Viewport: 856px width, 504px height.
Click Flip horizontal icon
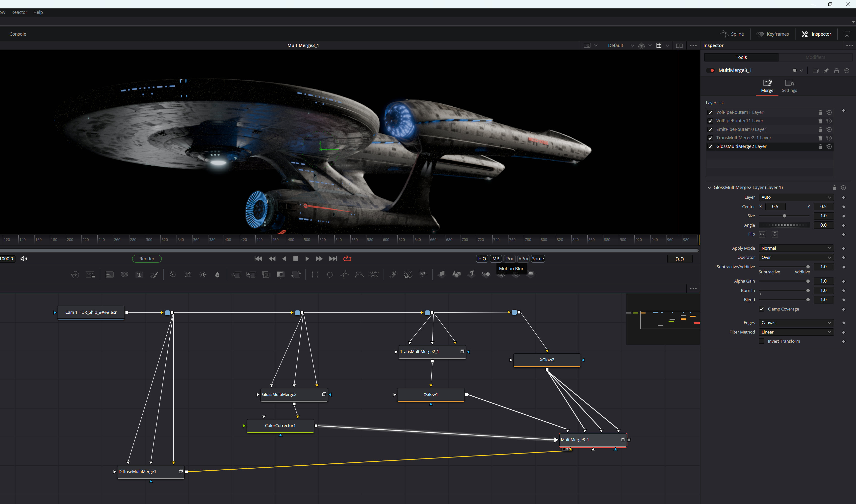762,234
